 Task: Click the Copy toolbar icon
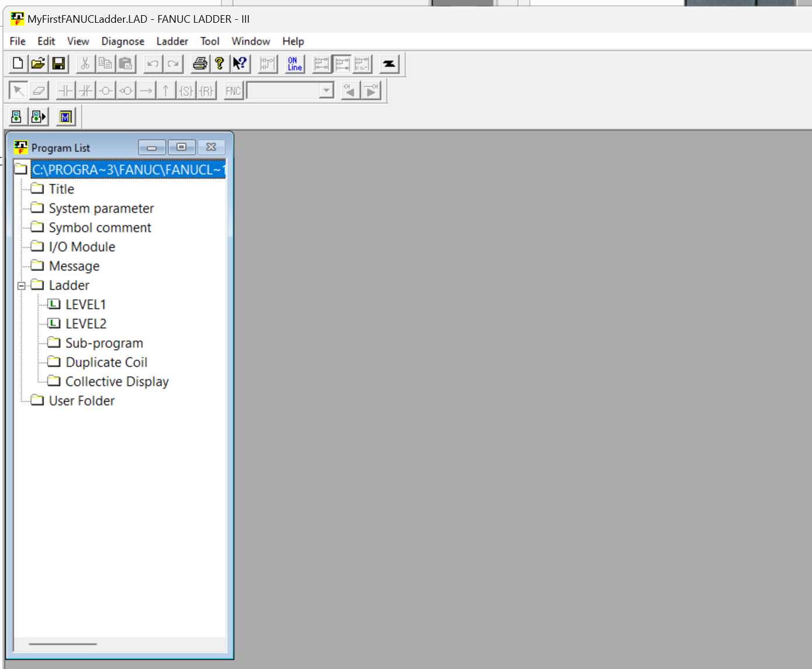coord(106,64)
